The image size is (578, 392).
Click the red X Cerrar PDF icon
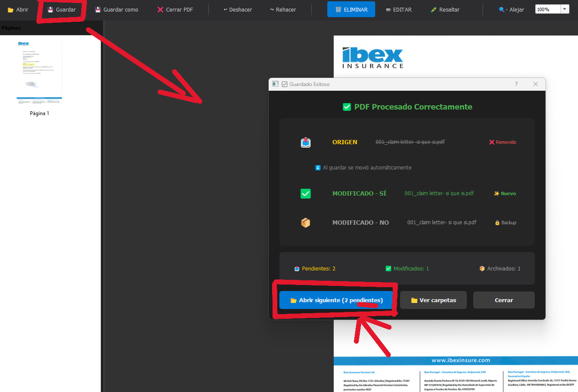(x=160, y=9)
